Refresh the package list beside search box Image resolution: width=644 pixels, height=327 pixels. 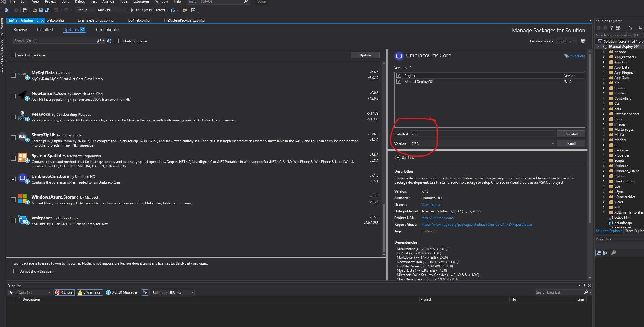point(109,41)
